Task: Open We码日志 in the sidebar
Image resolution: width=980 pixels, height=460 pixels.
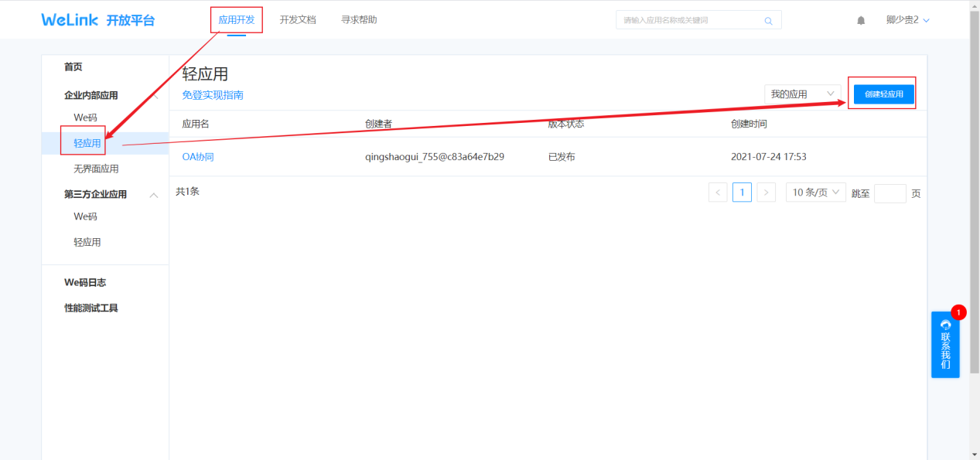Action: click(85, 283)
